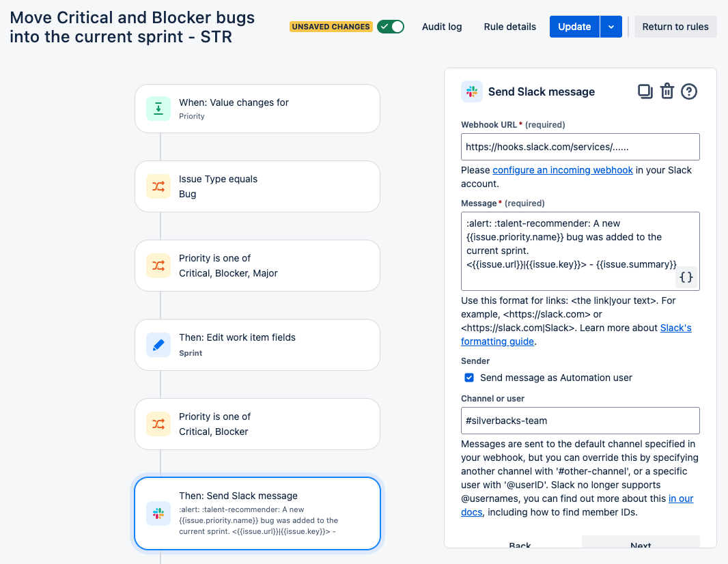The height and width of the screenshot is (564, 728).
Task: Click the Next button
Action: 641,543
